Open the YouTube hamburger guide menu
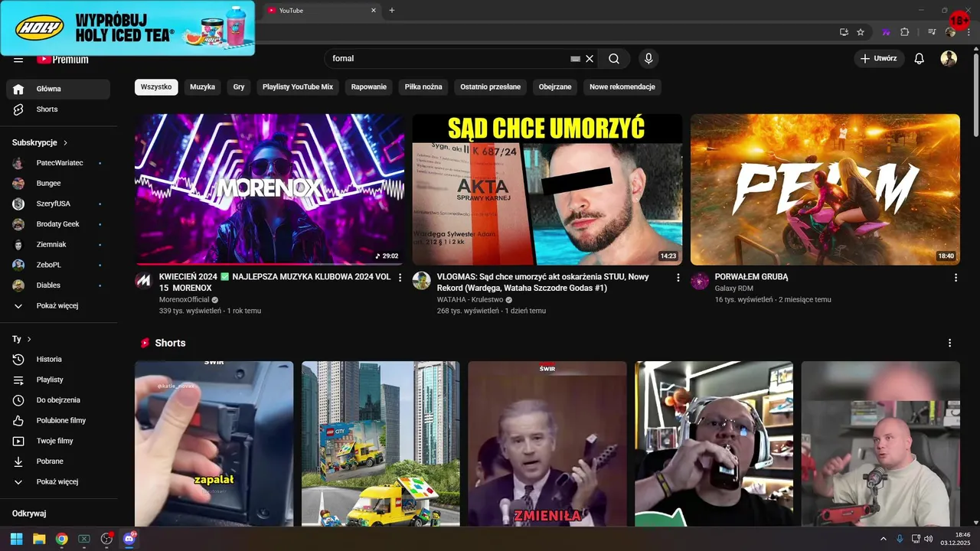This screenshot has width=980, height=551. pyautogui.click(x=18, y=60)
